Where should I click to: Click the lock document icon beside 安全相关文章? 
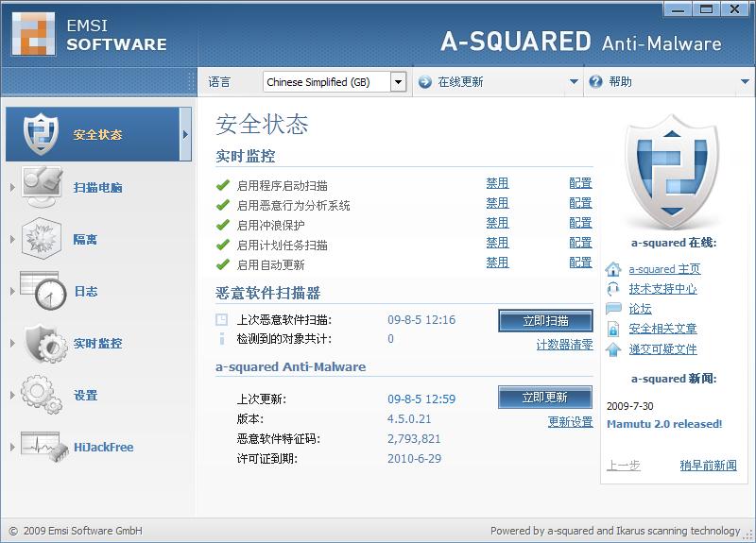[613, 329]
